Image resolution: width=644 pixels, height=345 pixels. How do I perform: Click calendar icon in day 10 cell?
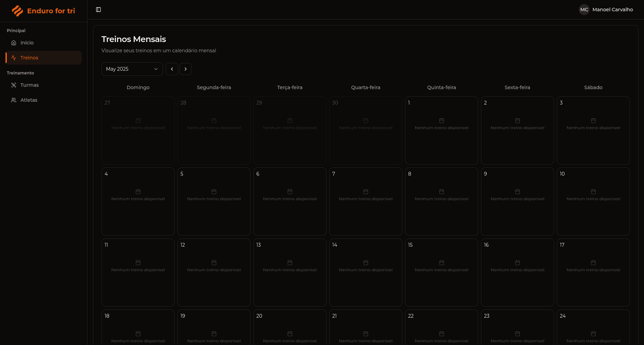coord(593,192)
